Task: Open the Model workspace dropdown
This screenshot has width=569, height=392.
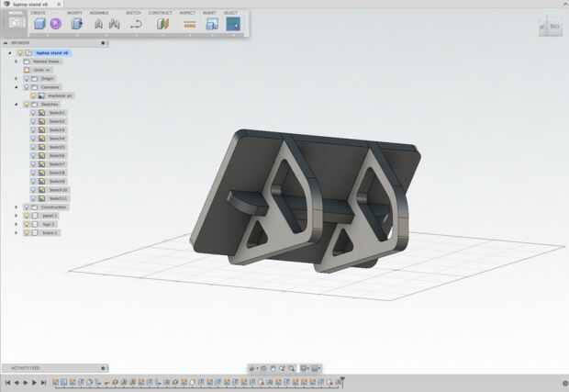Action: click(x=16, y=22)
